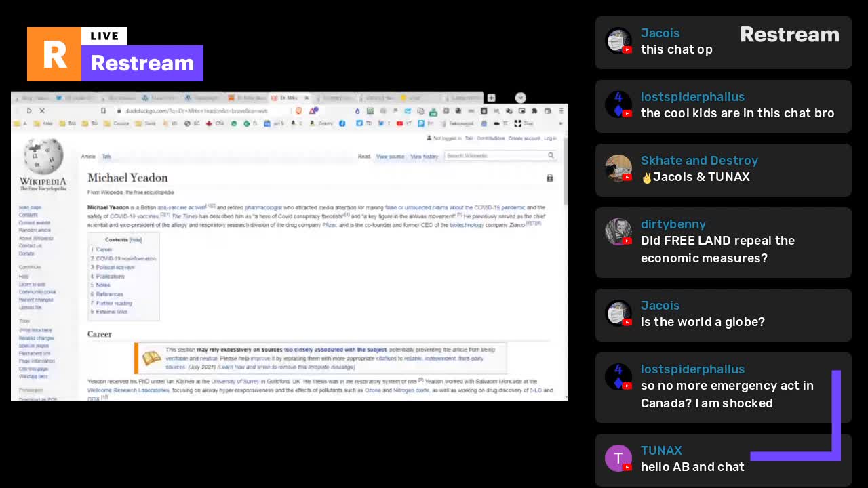Image resolution: width=868 pixels, height=488 pixels.
Task: Click the Brave shields lion icon
Action: (x=298, y=110)
